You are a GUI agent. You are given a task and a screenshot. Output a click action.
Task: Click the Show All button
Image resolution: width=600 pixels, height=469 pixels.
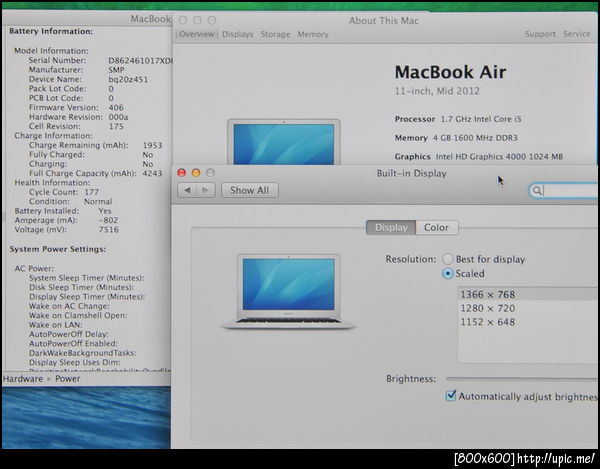(x=249, y=190)
